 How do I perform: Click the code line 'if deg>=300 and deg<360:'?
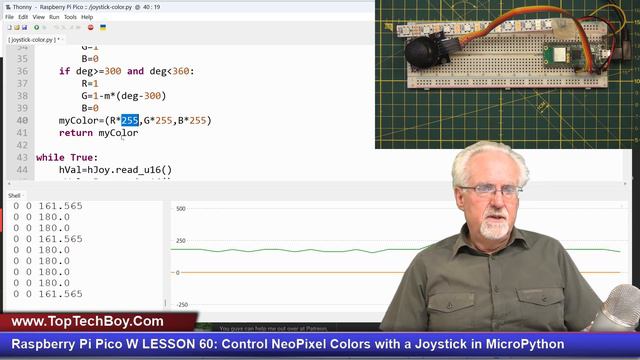click(127, 71)
